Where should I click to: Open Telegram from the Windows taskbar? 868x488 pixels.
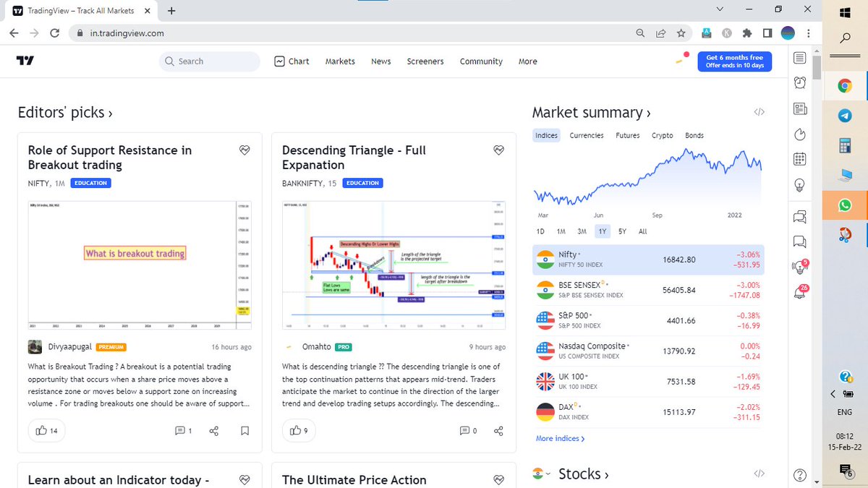pyautogui.click(x=844, y=115)
